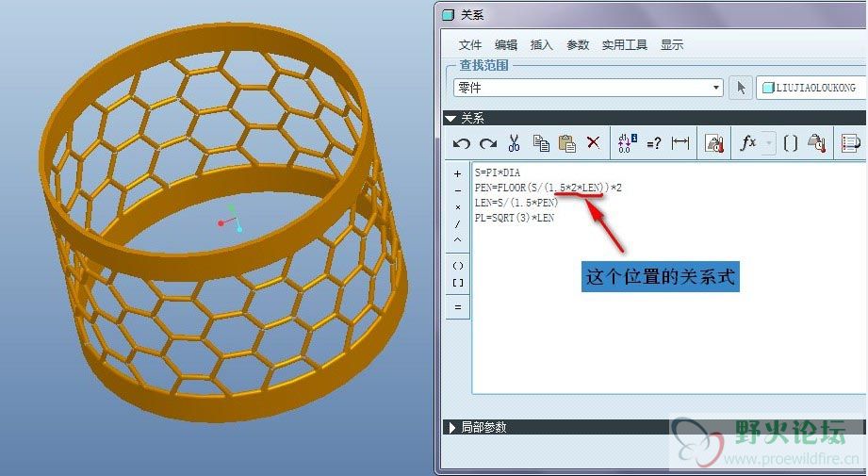Insert function from list with fx

coord(748,143)
